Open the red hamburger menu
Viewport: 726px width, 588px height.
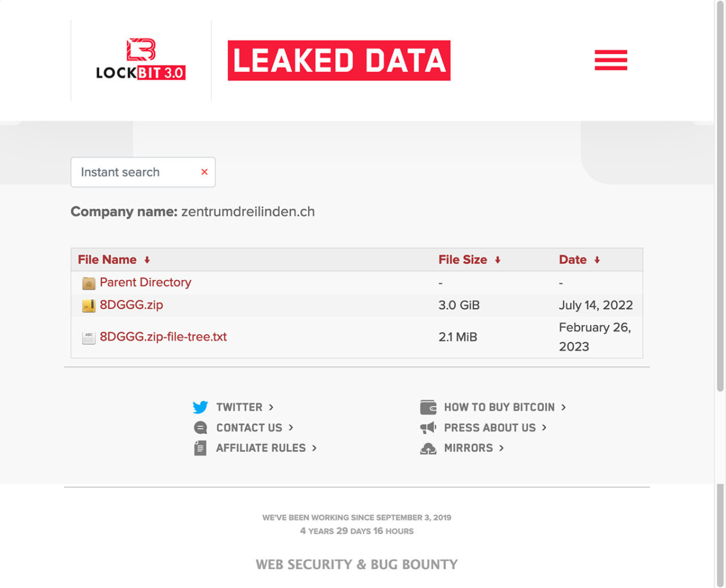[610, 60]
